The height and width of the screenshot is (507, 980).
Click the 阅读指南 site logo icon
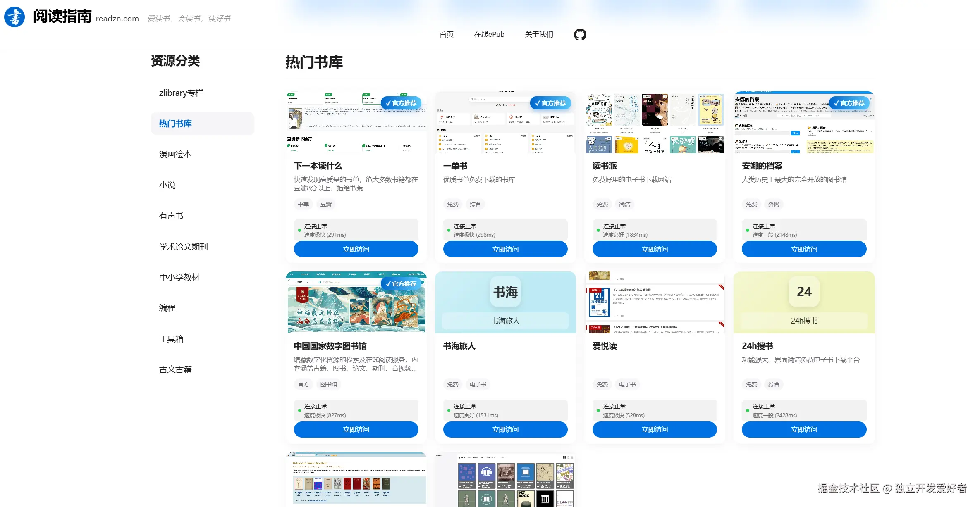pyautogui.click(x=14, y=17)
